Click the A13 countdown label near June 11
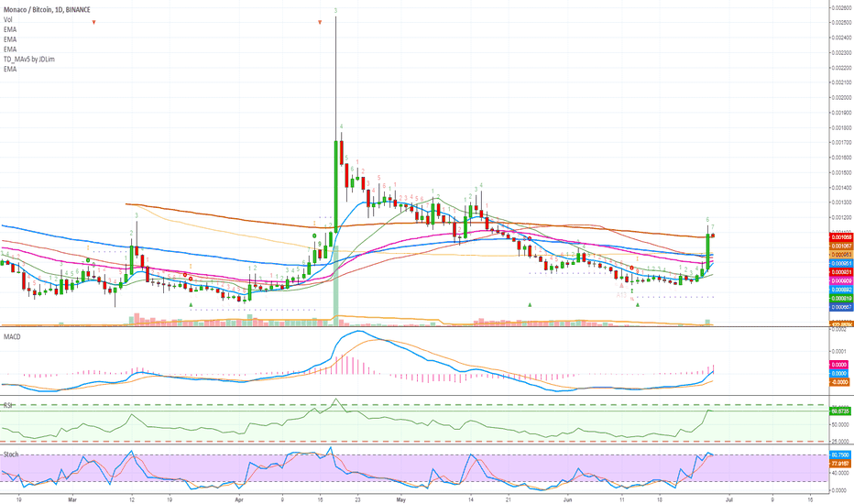 [x=621, y=295]
